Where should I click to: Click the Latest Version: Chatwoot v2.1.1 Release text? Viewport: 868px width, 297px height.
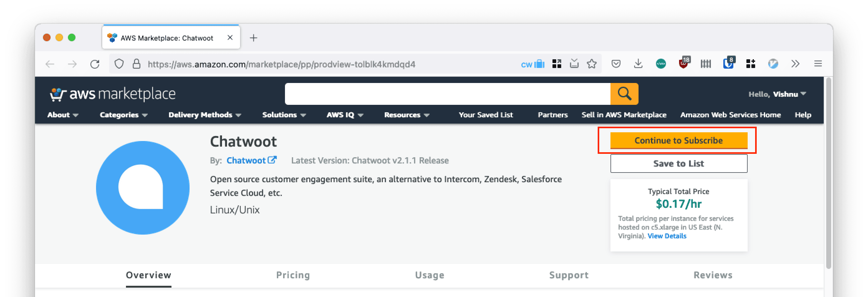click(370, 160)
